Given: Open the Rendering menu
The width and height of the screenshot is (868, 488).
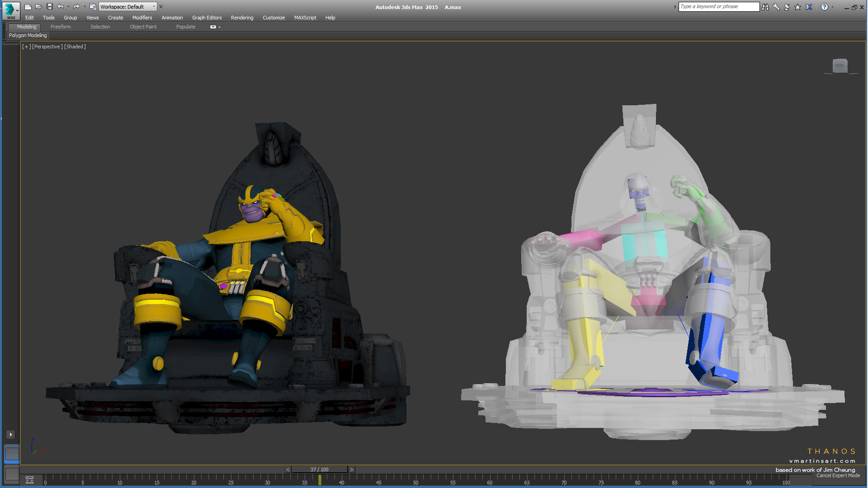Looking at the screenshot, I should 242,18.
